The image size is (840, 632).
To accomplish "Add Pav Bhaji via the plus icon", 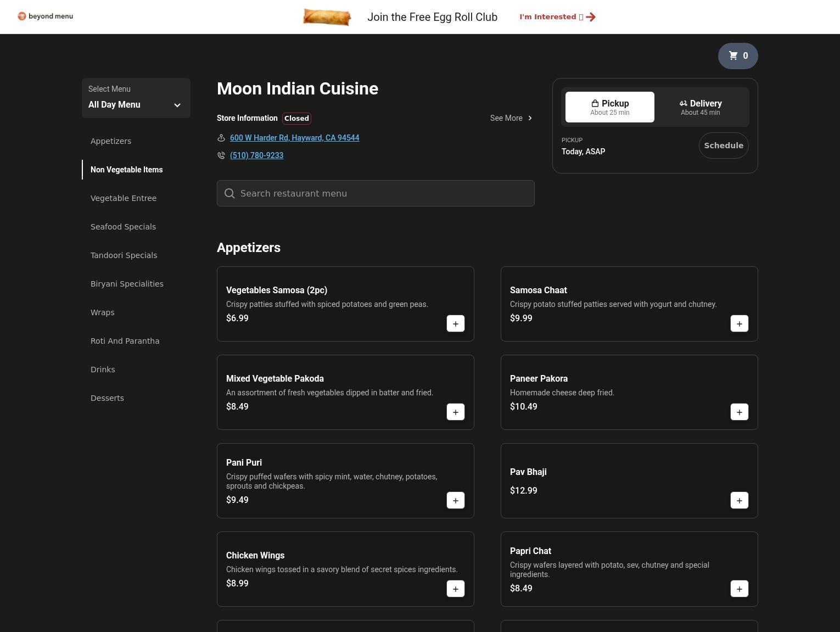I will click(x=739, y=501).
